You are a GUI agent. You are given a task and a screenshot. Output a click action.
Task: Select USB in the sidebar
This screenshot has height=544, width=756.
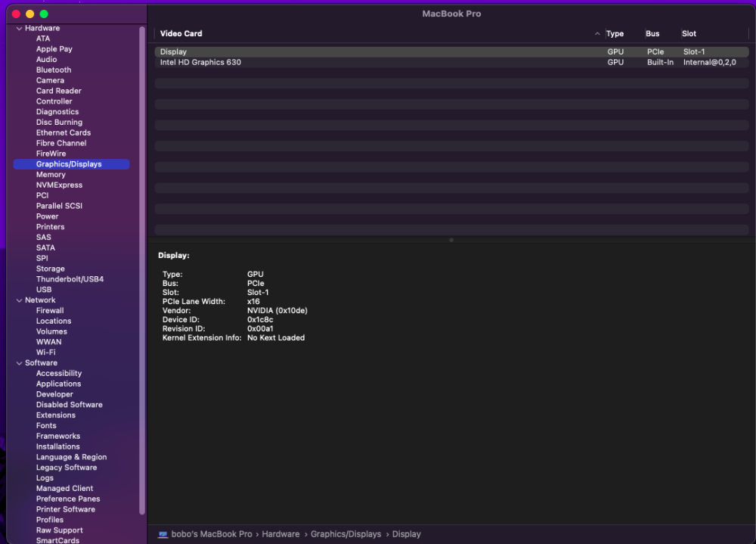[44, 290]
